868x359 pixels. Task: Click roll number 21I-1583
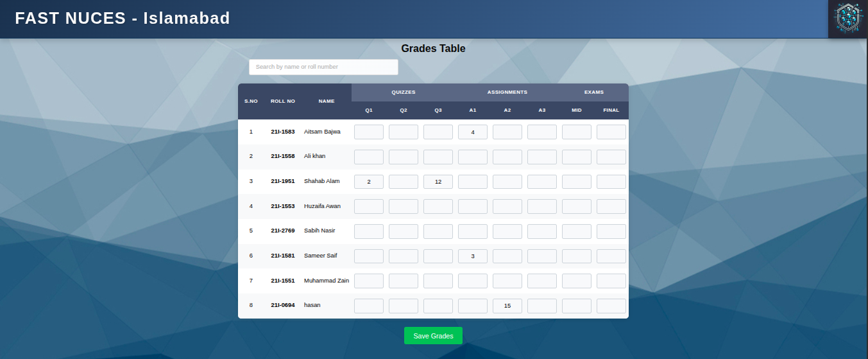283,132
